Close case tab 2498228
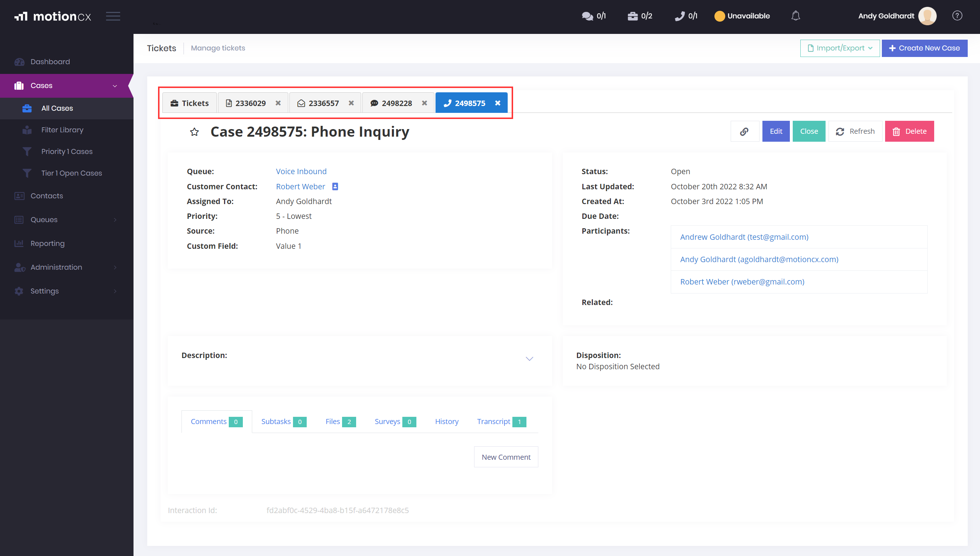Screen dimensions: 980x556 (424, 103)
